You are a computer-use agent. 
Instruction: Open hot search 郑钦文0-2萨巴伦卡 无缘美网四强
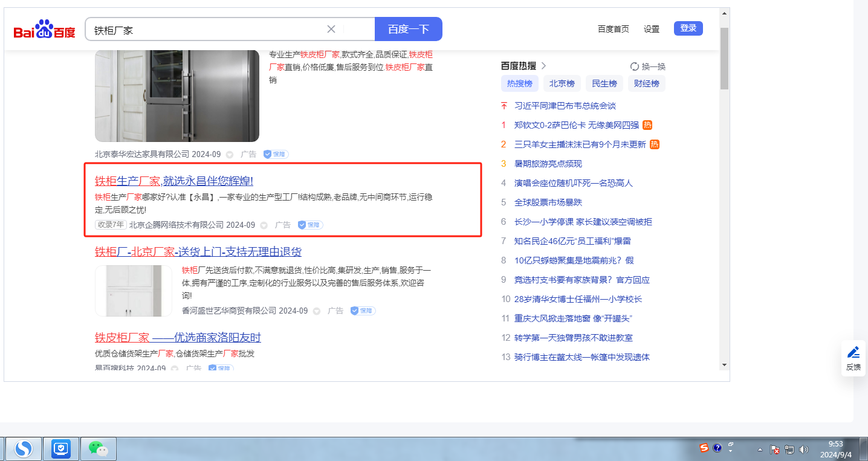pos(577,125)
